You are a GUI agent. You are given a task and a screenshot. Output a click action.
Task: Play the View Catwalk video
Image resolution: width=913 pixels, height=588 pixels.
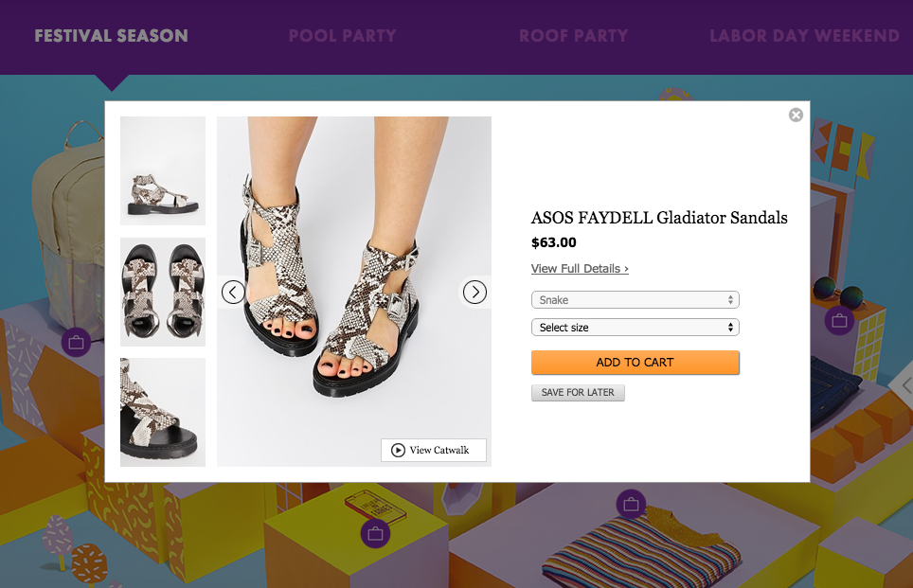434,450
